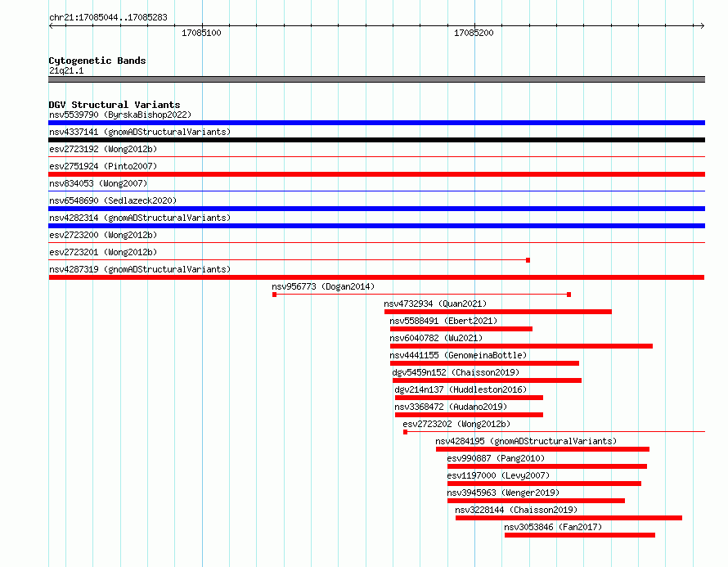Select the 21q21.1 band label
728x567 pixels.
[66, 70]
